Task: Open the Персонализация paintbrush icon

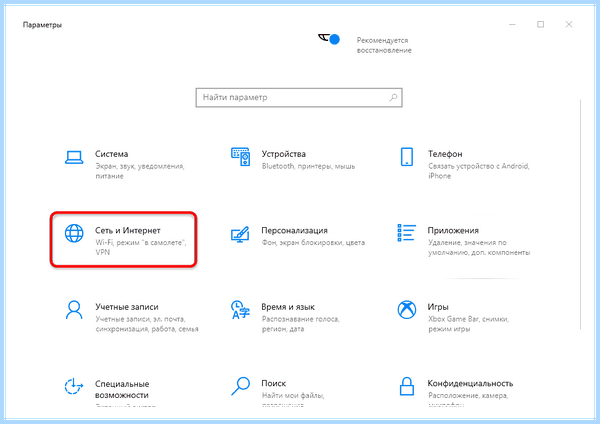Action: point(241,234)
